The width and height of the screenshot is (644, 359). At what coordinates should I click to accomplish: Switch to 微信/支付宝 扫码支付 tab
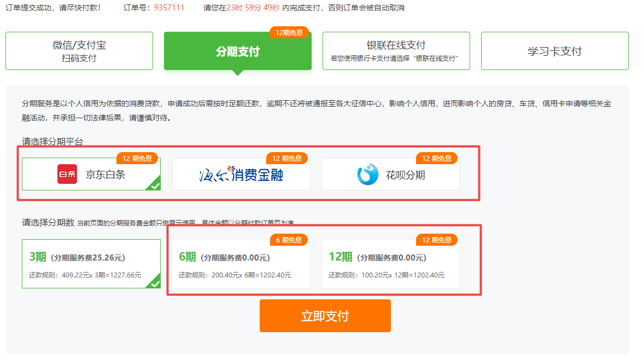[79, 51]
